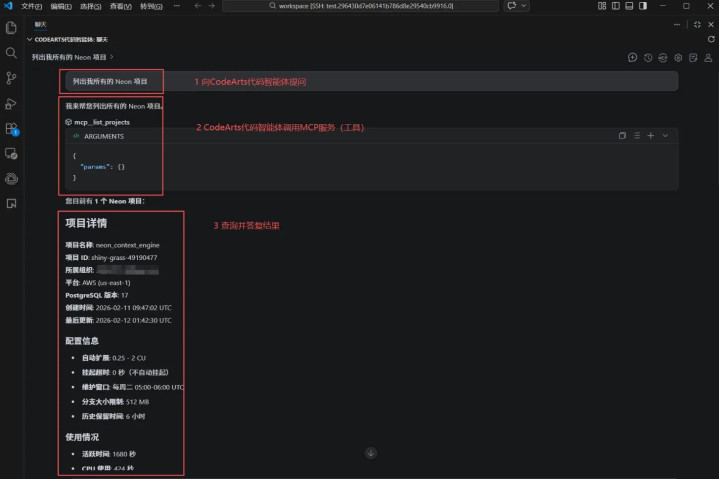719x479 pixels.
Task: Open the 选择(S) menu
Action: tap(90, 6)
